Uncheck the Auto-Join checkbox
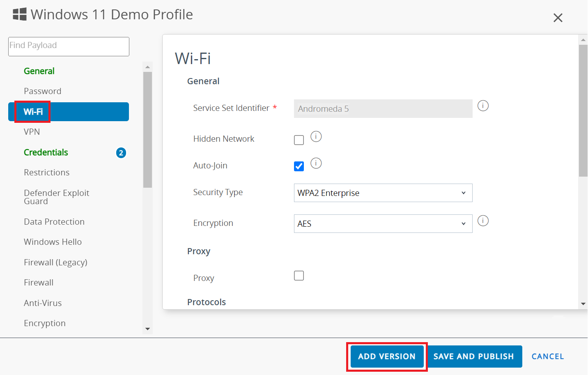The width and height of the screenshot is (588, 375). coord(299,166)
